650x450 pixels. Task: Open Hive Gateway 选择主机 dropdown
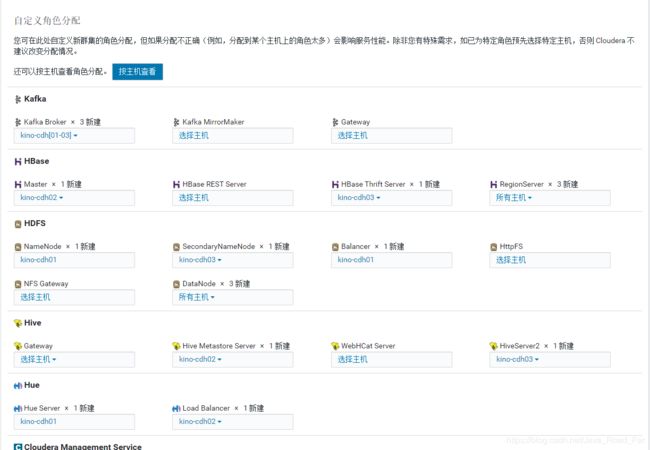(x=74, y=359)
